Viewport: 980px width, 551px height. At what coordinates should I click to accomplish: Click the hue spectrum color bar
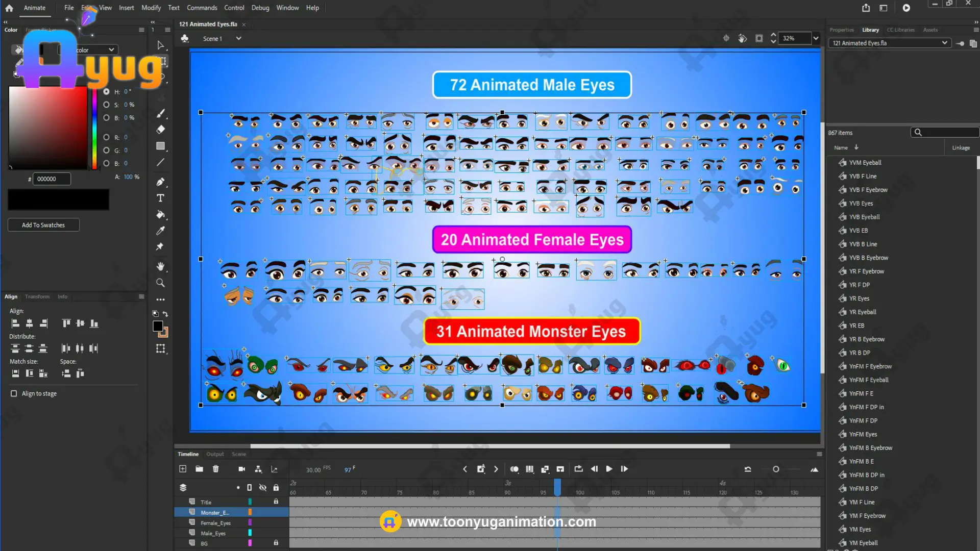pos(94,130)
